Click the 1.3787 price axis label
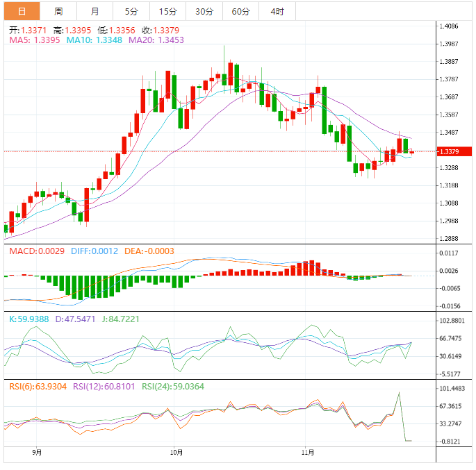Image resolution: width=476 pixels, height=470 pixels. pyautogui.click(x=449, y=79)
